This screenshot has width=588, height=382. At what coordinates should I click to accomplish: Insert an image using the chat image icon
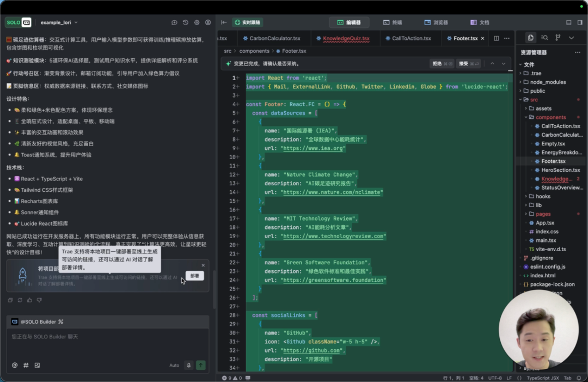click(37, 365)
